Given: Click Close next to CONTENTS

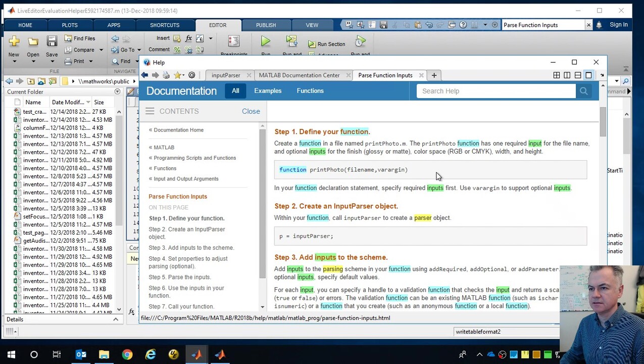Looking at the screenshot, I should pyautogui.click(x=251, y=111).
